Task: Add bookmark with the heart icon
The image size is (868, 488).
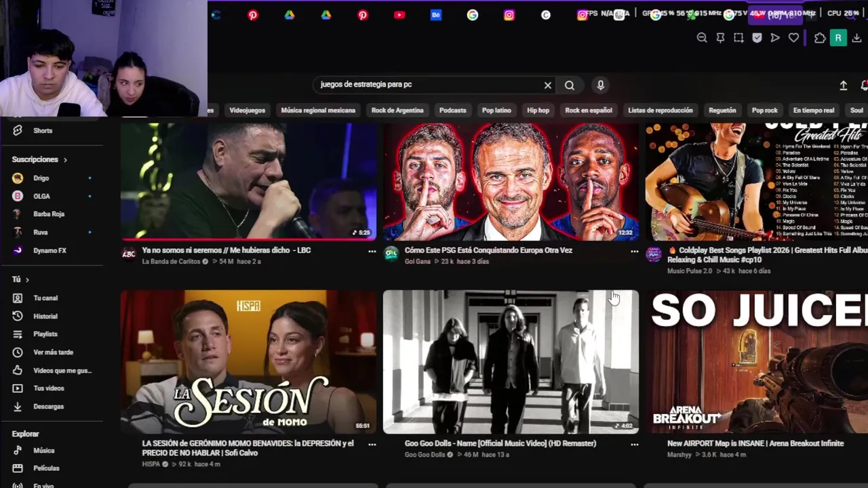Action: [793, 38]
